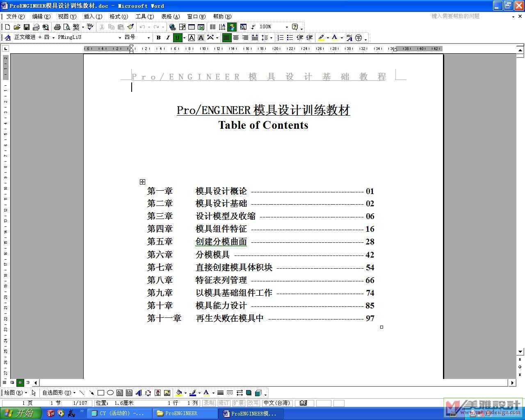Screen dimensions: 525x420
Task: Open the 编辑 Edit menu
Action: (x=41, y=16)
